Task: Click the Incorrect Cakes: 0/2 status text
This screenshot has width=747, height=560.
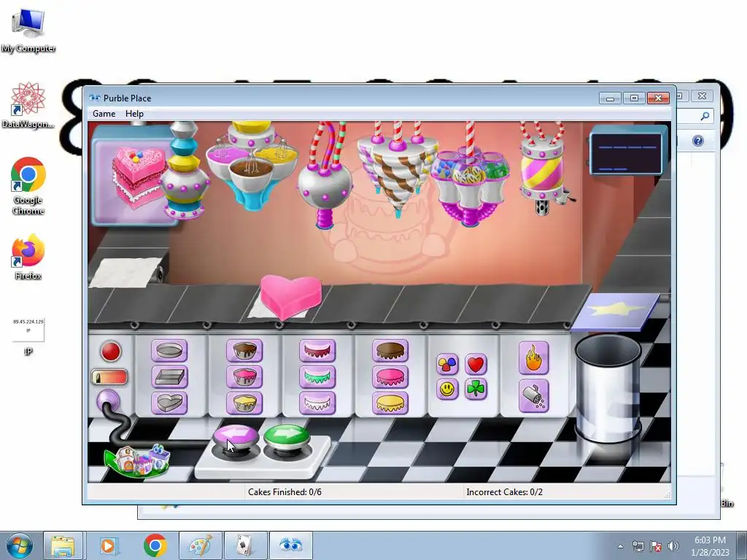Action: tap(505, 492)
